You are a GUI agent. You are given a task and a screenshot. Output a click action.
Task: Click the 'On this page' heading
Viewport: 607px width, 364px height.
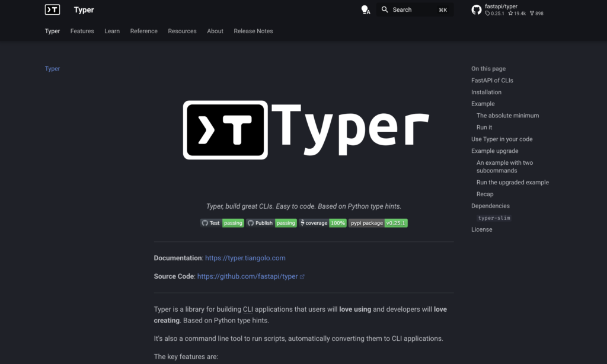(488, 69)
